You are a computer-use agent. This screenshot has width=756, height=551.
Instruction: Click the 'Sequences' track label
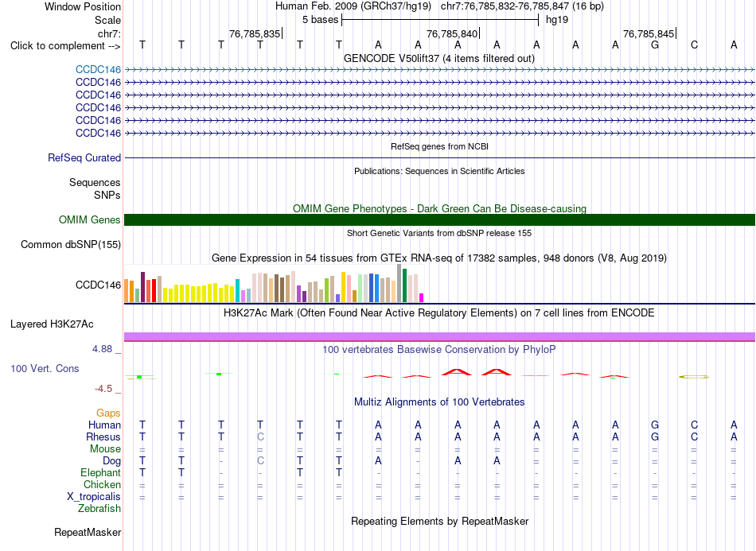tap(95, 182)
